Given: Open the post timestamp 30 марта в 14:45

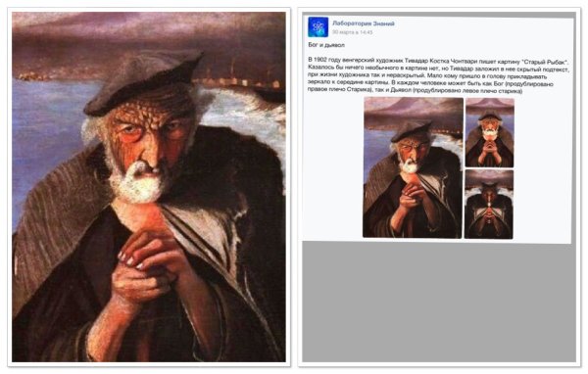Looking at the screenshot, I should coord(353,32).
